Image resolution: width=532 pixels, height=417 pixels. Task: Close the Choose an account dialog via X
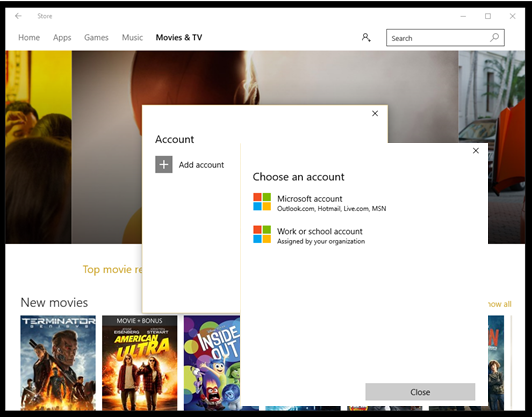point(476,151)
